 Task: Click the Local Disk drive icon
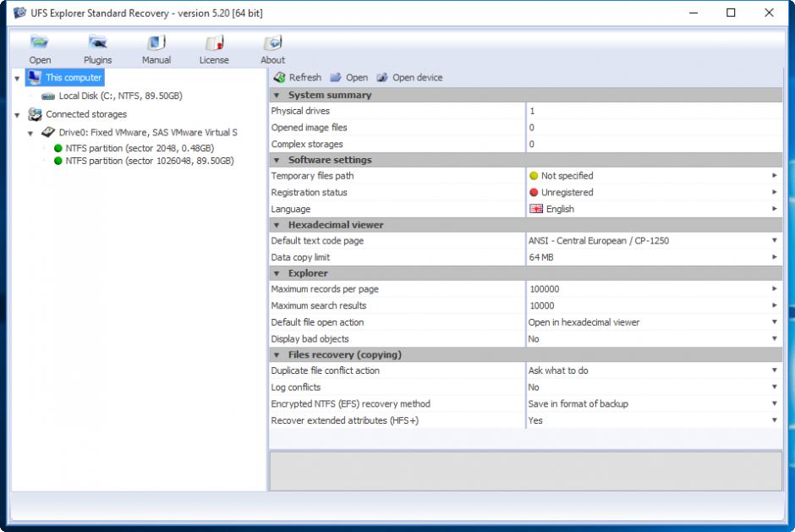click(48, 96)
